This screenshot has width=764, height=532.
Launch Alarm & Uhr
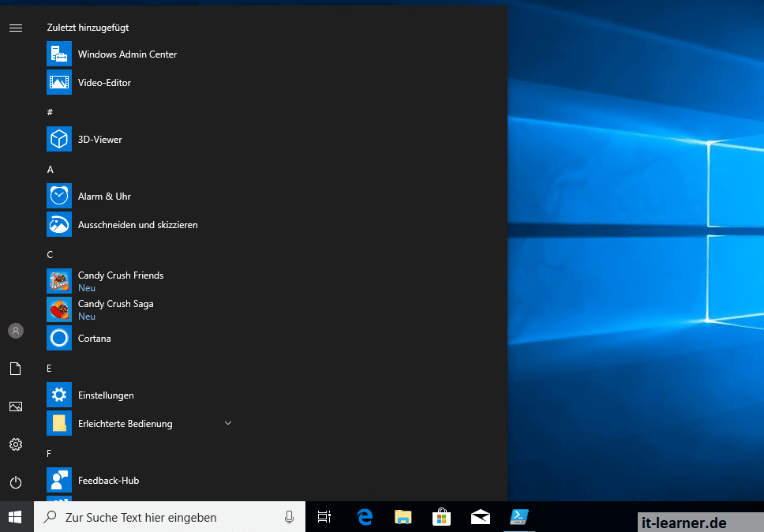(103, 196)
